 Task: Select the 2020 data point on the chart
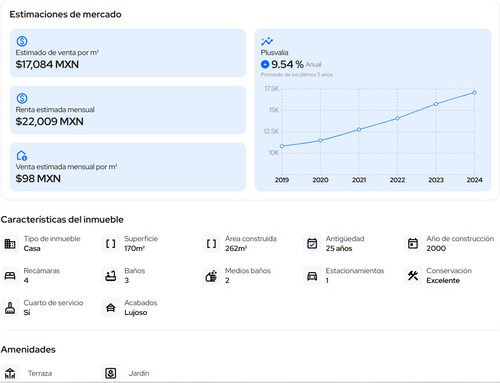(320, 140)
